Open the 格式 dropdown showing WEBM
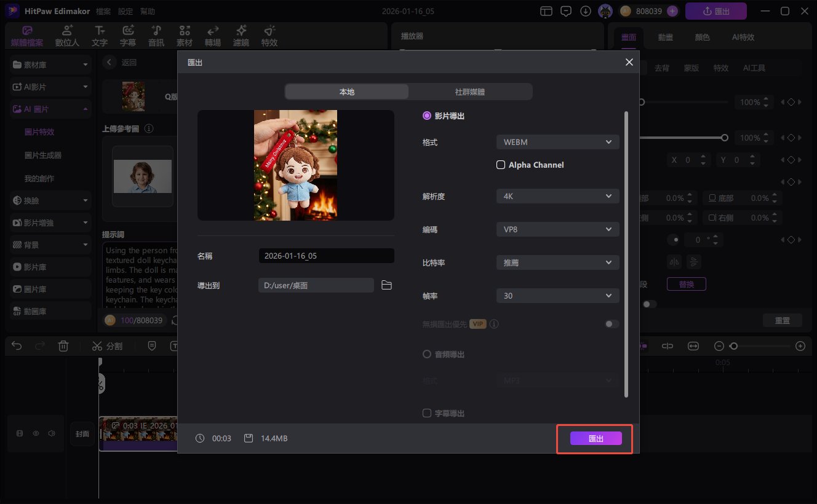This screenshot has height=504, width=817. (557, 141)
